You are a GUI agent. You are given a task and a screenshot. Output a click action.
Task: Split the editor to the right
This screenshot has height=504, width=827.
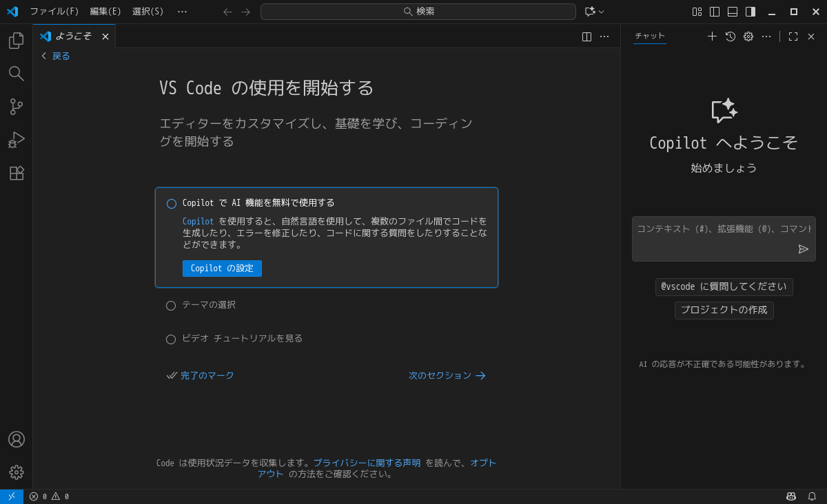pyautogui.click(x=586, y=36)
